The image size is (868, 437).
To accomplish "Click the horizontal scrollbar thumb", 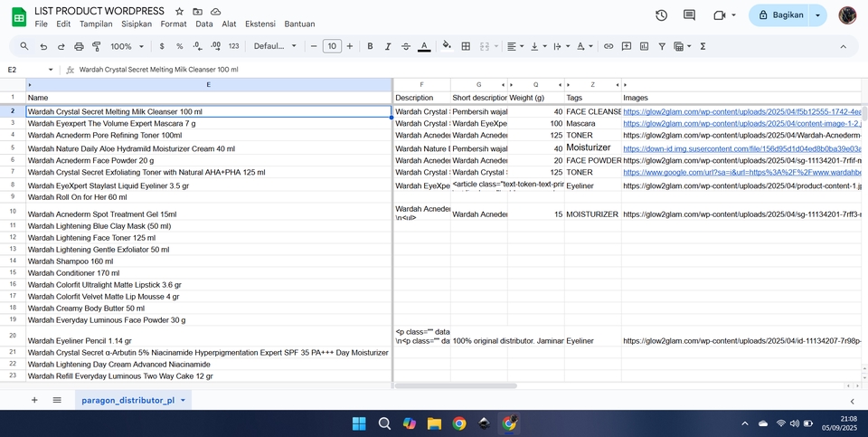I will pos(456,385).
